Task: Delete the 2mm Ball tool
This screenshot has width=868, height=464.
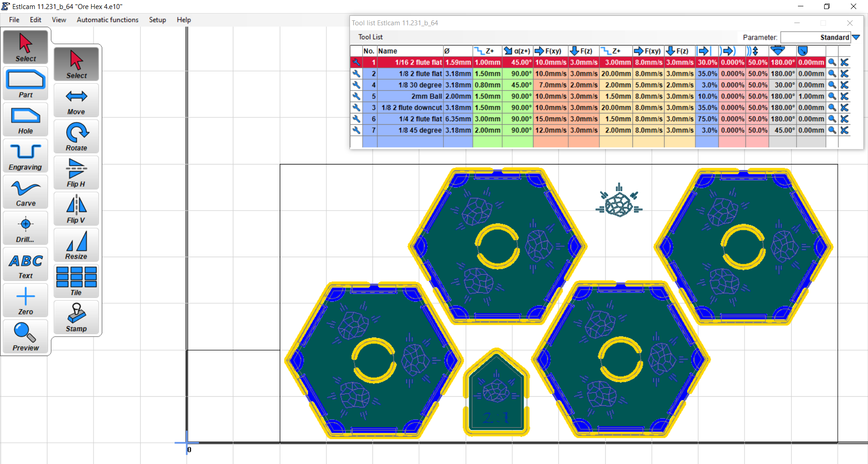Action: point(844,96)
